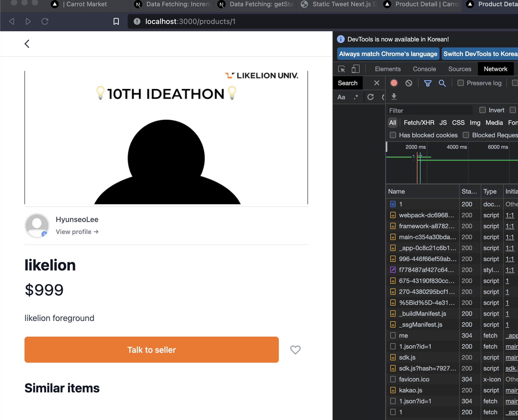The height and width of the screenshot is (420, 518).
Task: Enable the Preserve log checkbox
Action: pyautogui.click(x=460, y=83)
